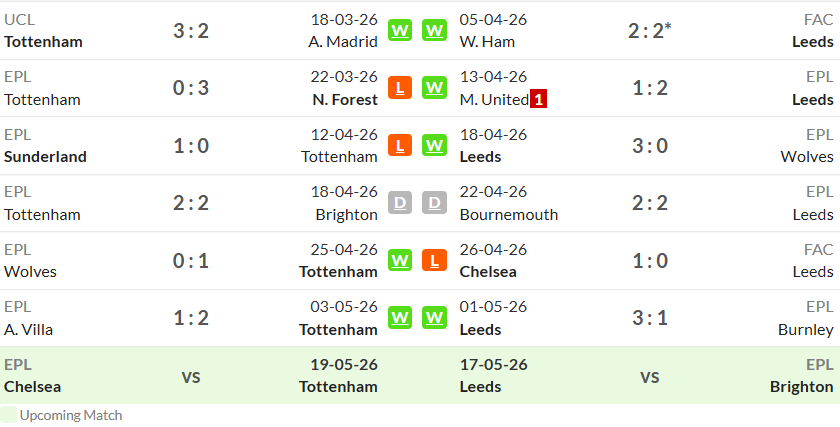Click W badge for Tottenham vs A. Madrid
This screenshot has height=427, width=840.
point(400,31)
